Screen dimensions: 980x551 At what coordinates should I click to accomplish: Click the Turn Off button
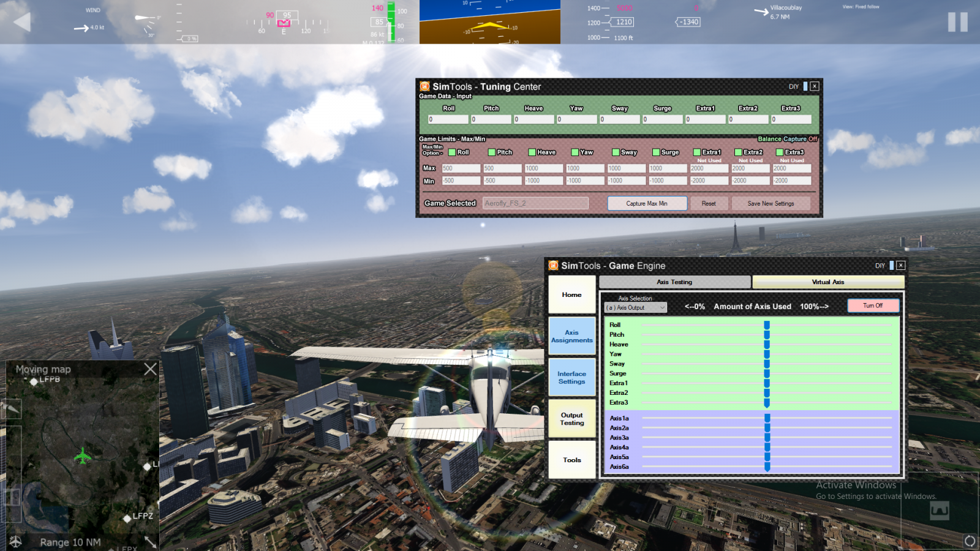pyautogui.click(x=873, y=305)
